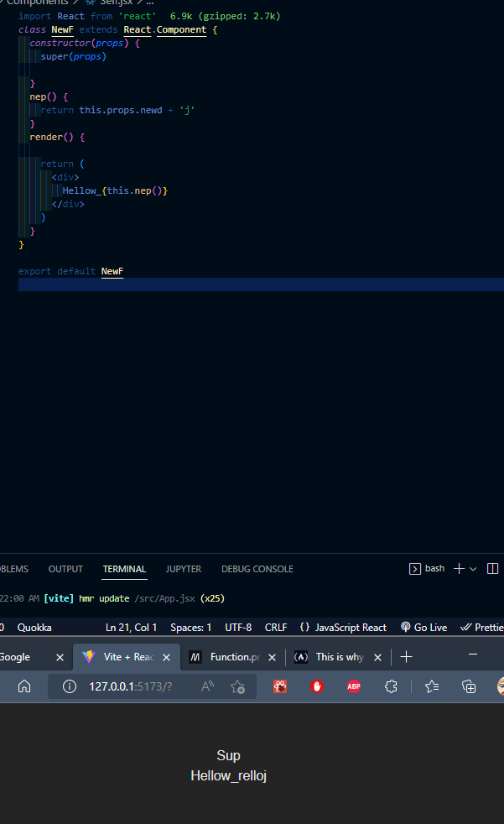Open browser Extensions puzzle icon
The height and width of the screenshot is (824, 504).
point(391,686)
